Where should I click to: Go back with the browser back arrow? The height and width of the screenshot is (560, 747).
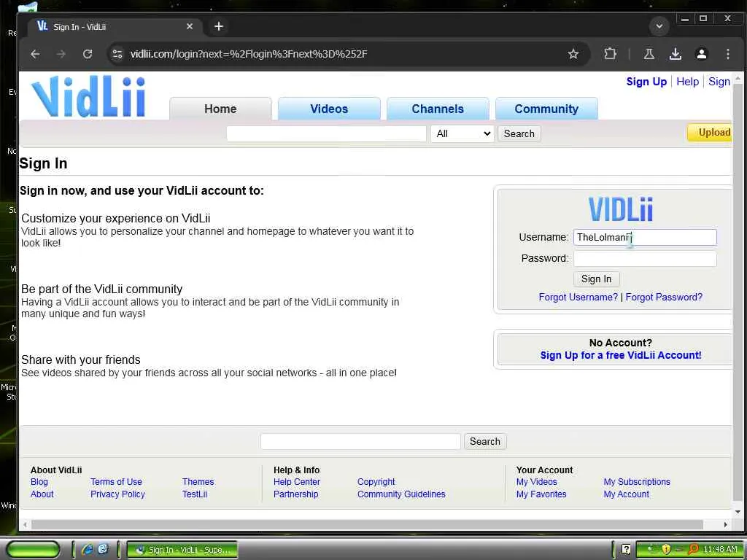point(35,54)
